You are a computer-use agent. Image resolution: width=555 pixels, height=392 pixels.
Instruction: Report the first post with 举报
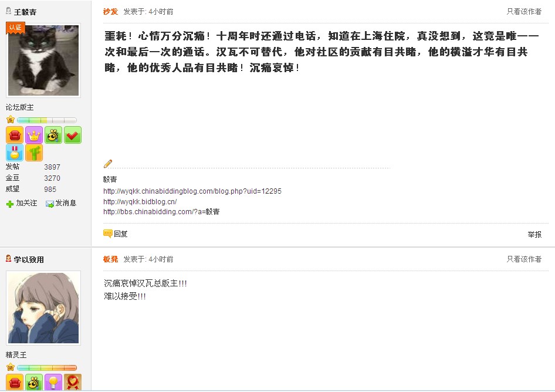coord(534,234)
